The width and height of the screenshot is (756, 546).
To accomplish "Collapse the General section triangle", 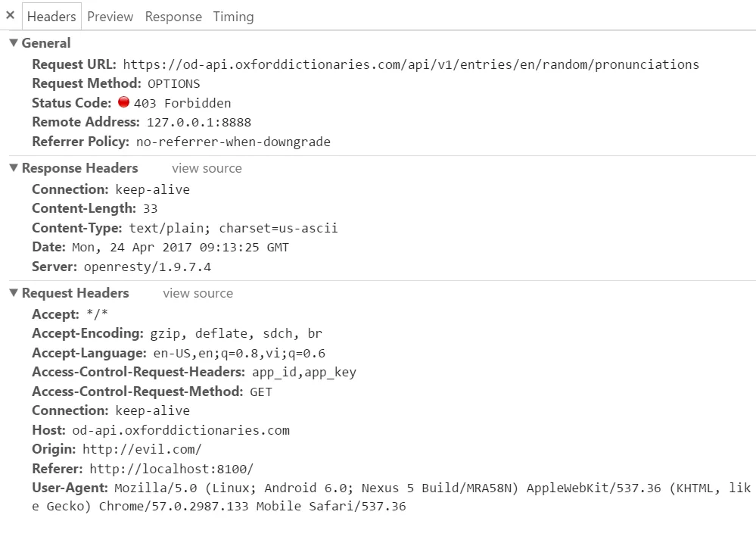I will click(x=14, y=43).
